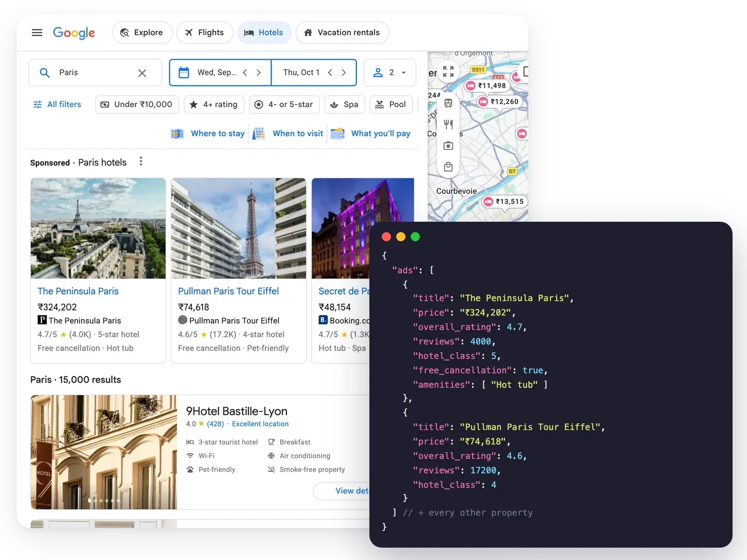Select the ₹11,498 map price pin
The height and width of the screenshot is (560, 747).
[486, 86]
